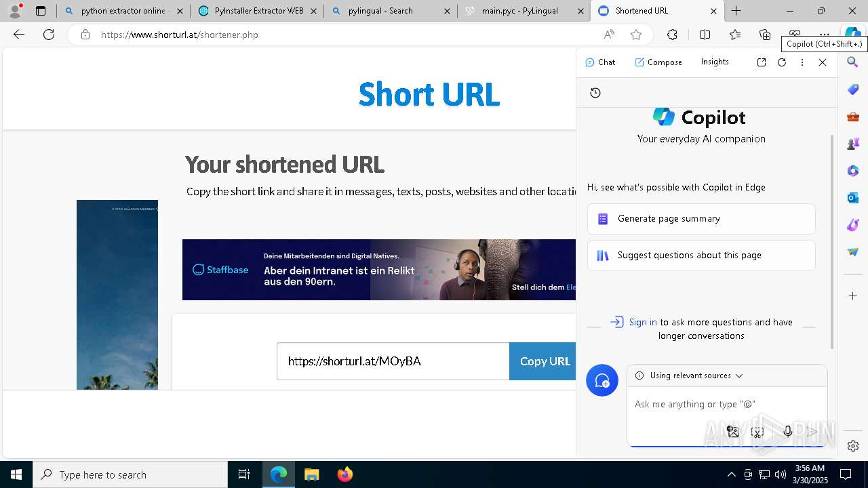
Task: Add page to favorites star
Action: [x=635, y=35]
